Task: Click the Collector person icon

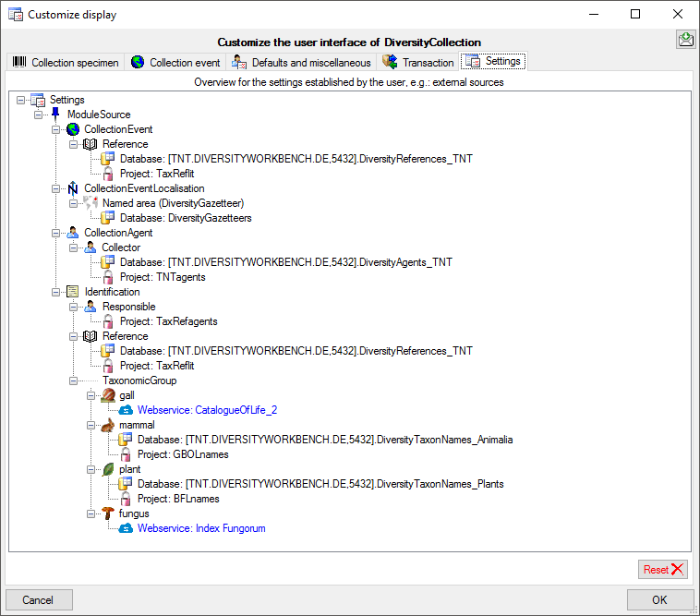Action: 91,248
